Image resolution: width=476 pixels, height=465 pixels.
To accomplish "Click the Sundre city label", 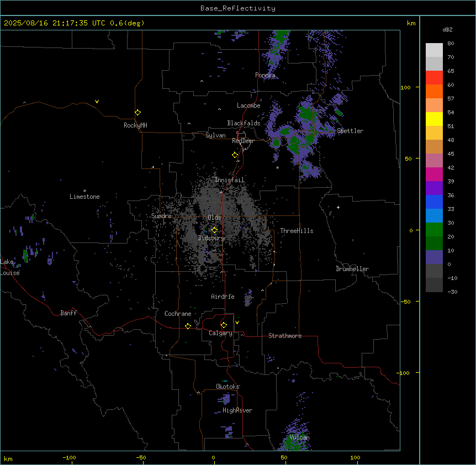I will [161, 216].
